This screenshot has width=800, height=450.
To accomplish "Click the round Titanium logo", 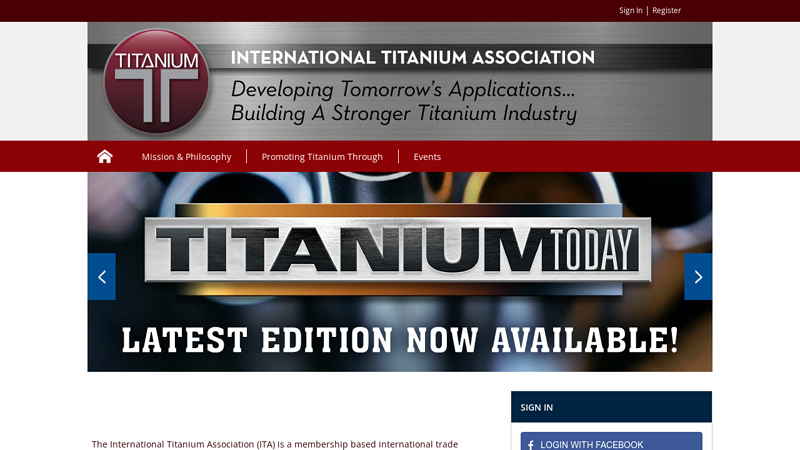I will tap(157, 81).
